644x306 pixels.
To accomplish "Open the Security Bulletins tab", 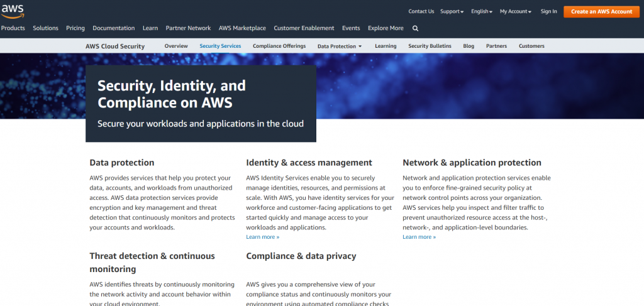I will 430,46.
